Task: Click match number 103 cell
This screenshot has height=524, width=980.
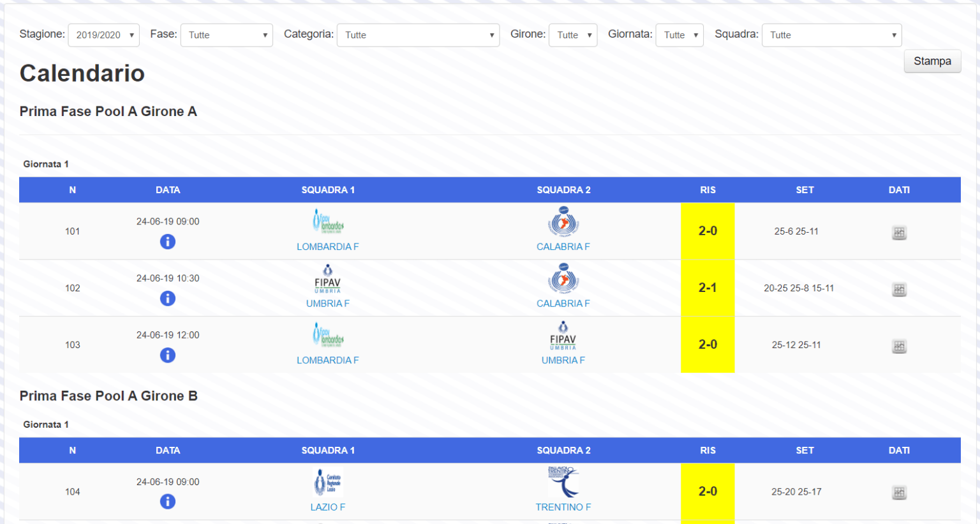Action: coord(73,345)
